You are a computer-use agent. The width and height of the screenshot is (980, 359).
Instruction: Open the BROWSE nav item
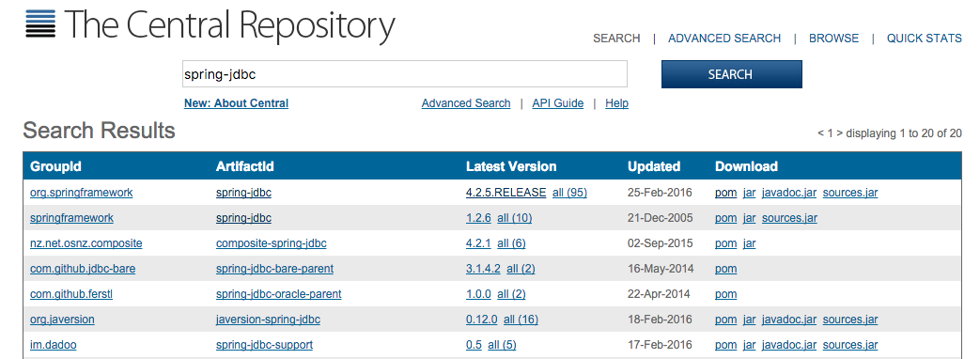point(833,39)
